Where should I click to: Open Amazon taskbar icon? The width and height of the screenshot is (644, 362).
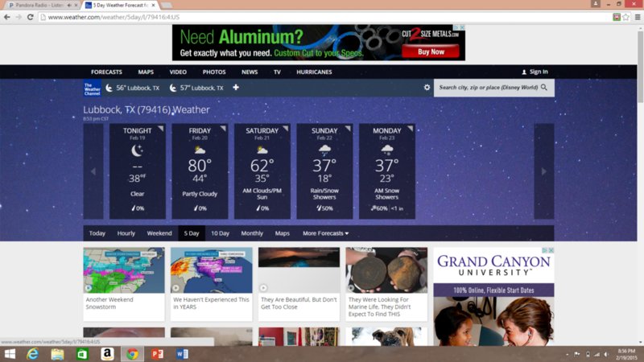pyautogui.click(x=107, y=354)
